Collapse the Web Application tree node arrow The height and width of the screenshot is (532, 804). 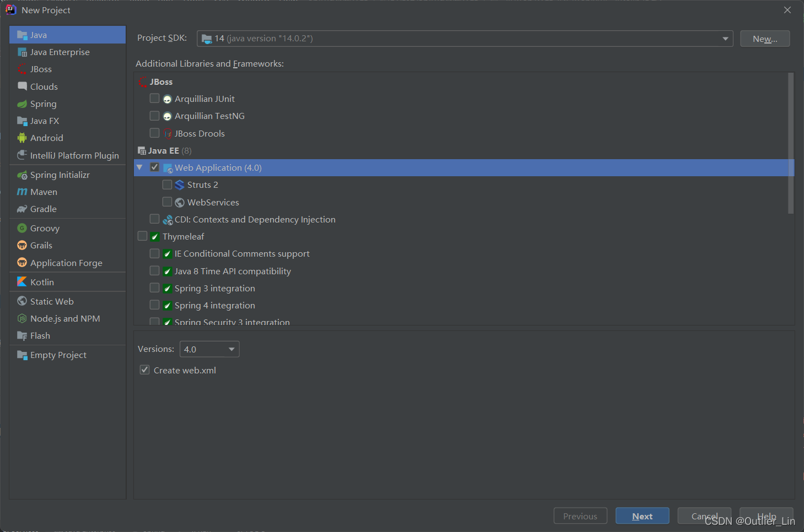click(x=140, y=167)
